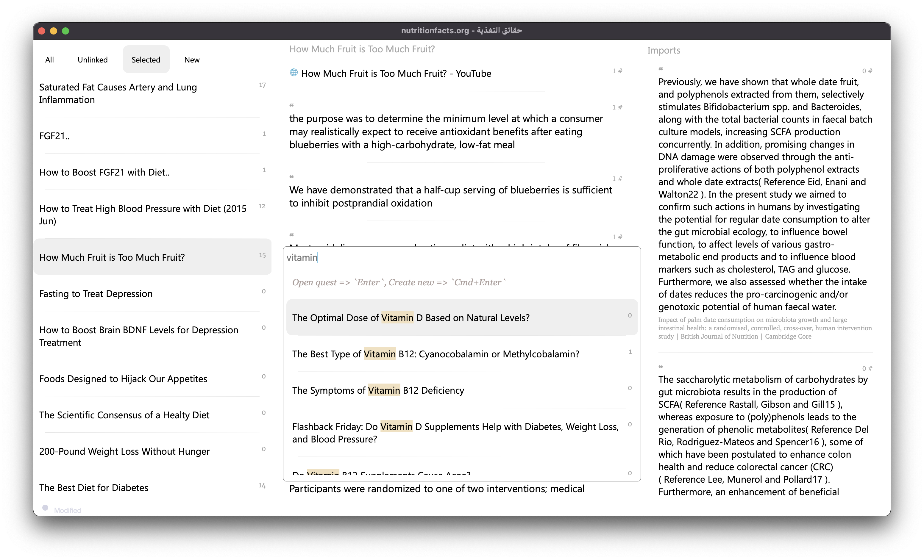Open source 'Impact of palm date consumption on microbiota'
The image size is (924, 560).
[765, 328]
